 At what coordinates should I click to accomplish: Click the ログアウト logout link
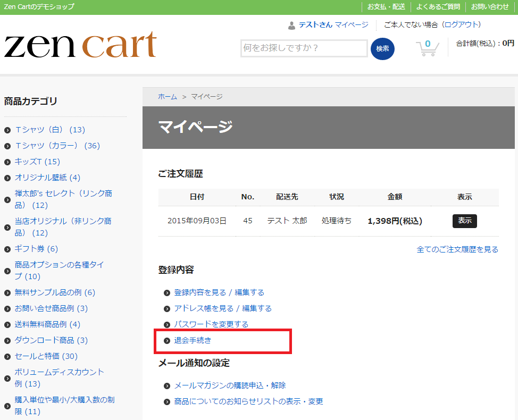[x=462, y=24]
